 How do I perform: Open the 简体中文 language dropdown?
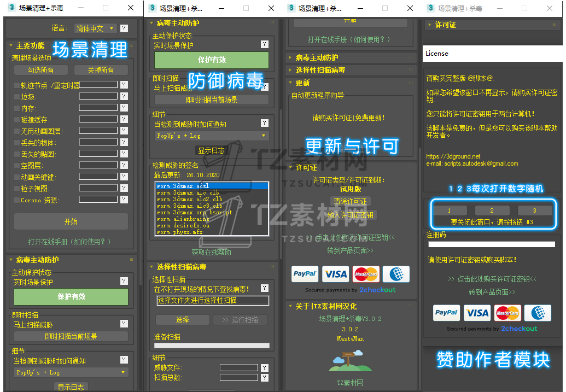pyautogui.click(x=95, y=28)
